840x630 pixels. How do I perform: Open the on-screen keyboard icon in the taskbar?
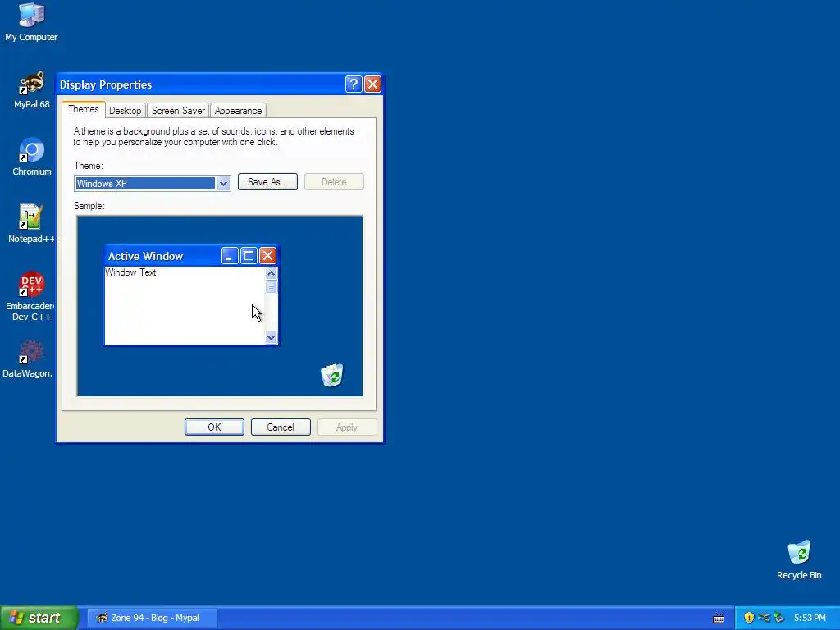(719, 619)
